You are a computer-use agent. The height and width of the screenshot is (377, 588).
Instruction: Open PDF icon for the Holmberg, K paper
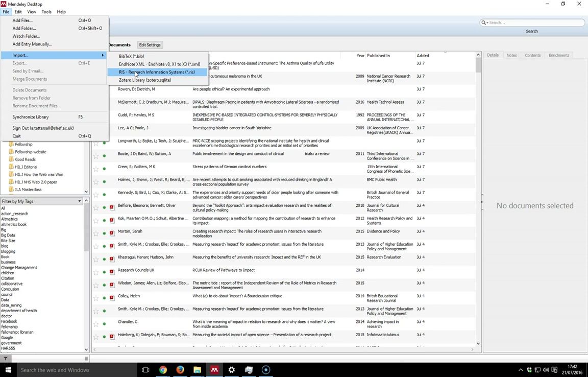[x=112, y=337]
